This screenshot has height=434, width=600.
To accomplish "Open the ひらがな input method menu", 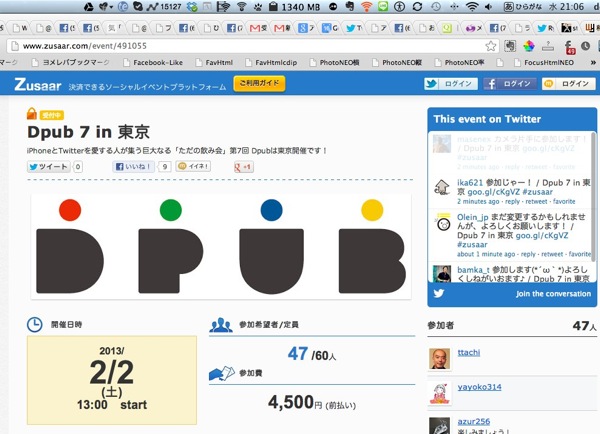I will tap(523, 7).
